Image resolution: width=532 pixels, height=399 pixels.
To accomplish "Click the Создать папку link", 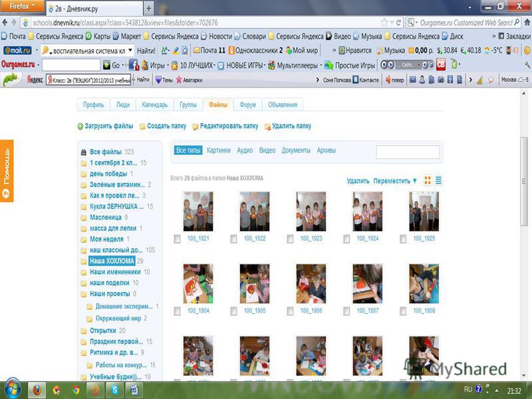I will pyautogui.click(x=166, y=126).
